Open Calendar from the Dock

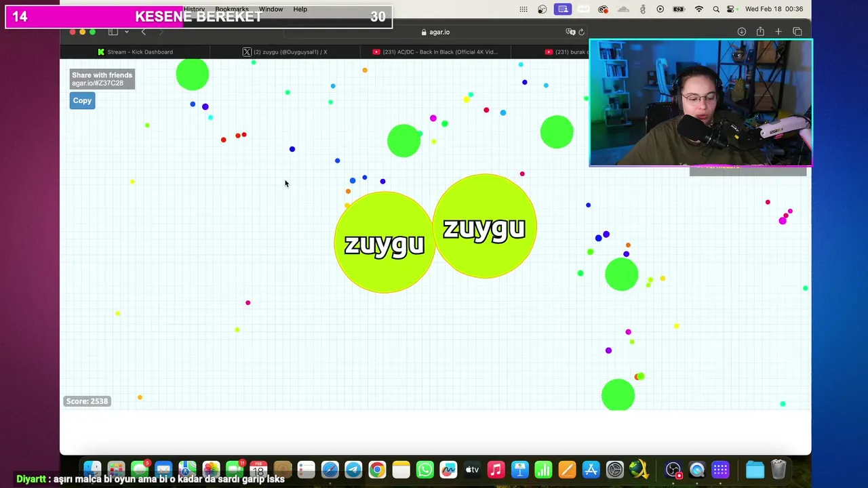[258, 469]
